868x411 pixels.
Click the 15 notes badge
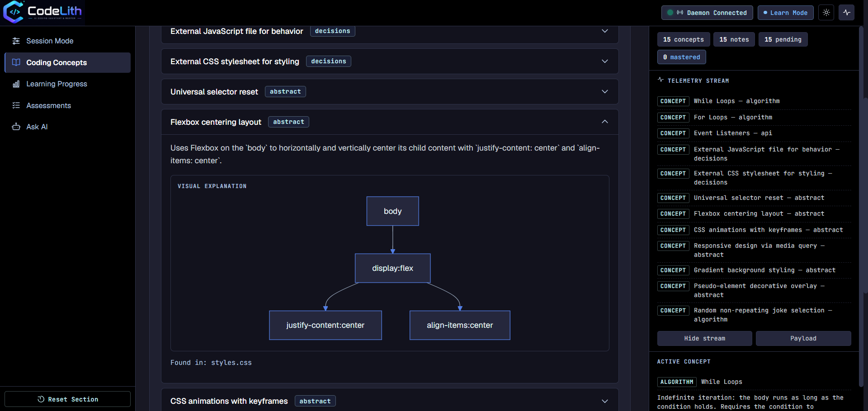[x=734, y=39]
